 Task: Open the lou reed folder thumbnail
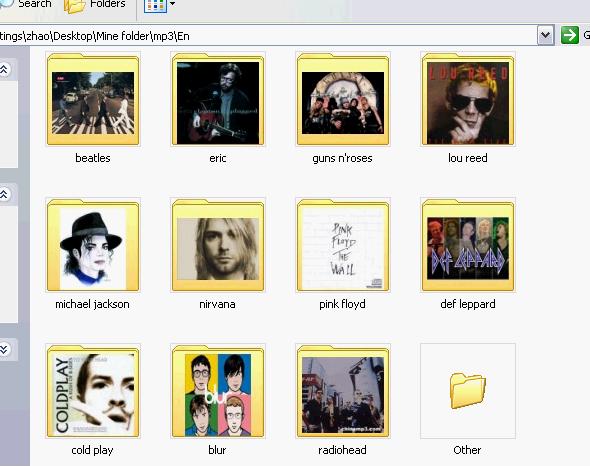[x=468, y=99]
